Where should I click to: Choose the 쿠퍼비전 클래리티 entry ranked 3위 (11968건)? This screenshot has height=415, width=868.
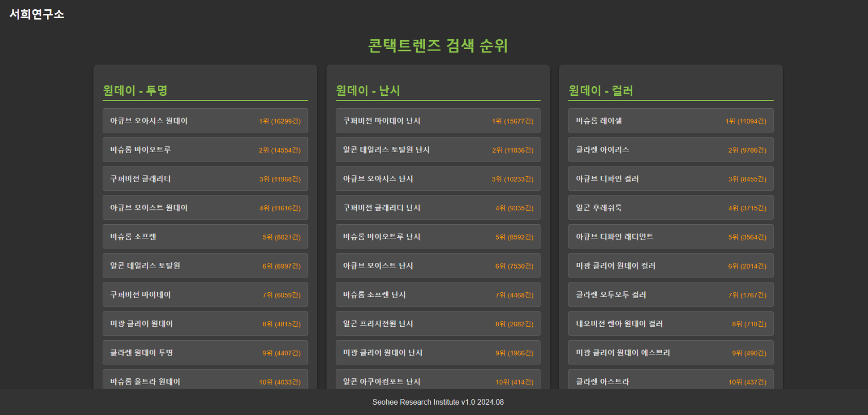pyautogui.click(x=205, y=178)
